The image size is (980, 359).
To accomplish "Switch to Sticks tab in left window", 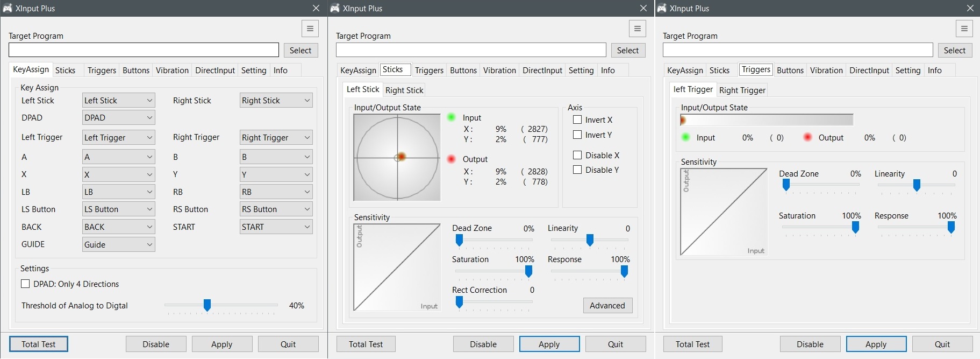I will coord(66,70).
